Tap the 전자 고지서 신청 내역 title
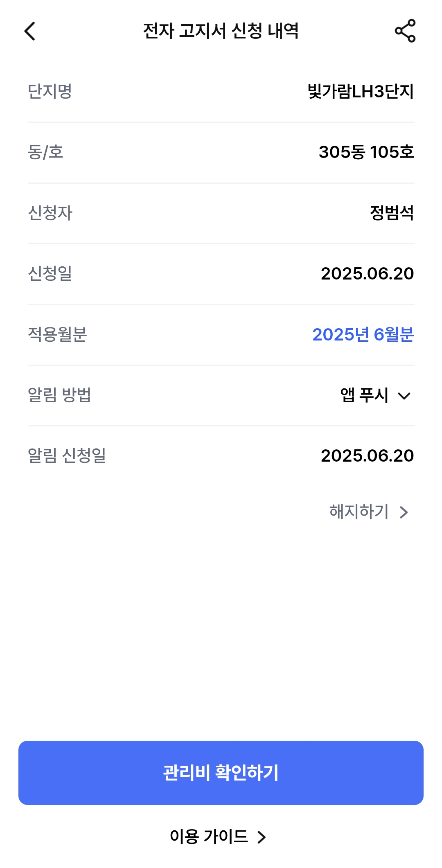Image resolution: width=442 pixels, height=868 pixels. tap(221, 31)
